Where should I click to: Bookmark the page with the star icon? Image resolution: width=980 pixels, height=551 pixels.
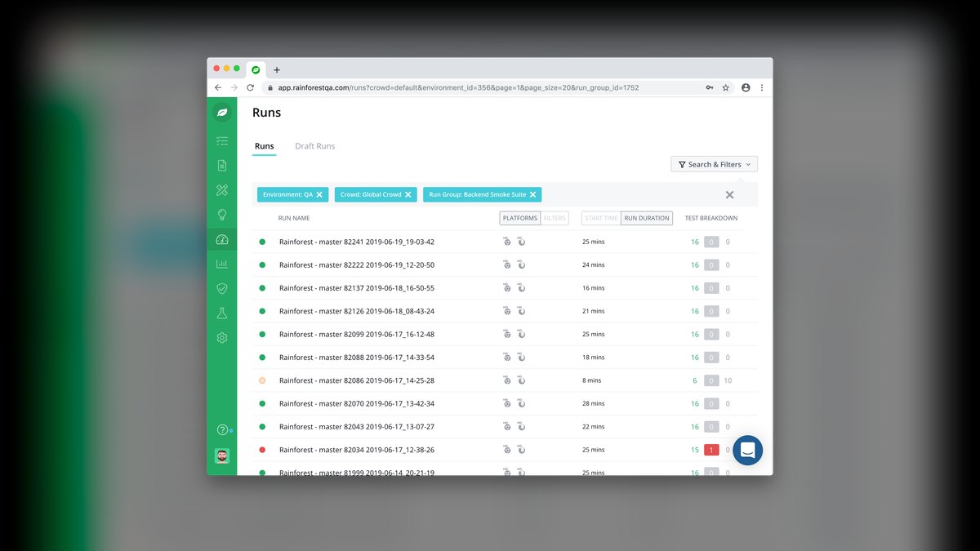725,87
